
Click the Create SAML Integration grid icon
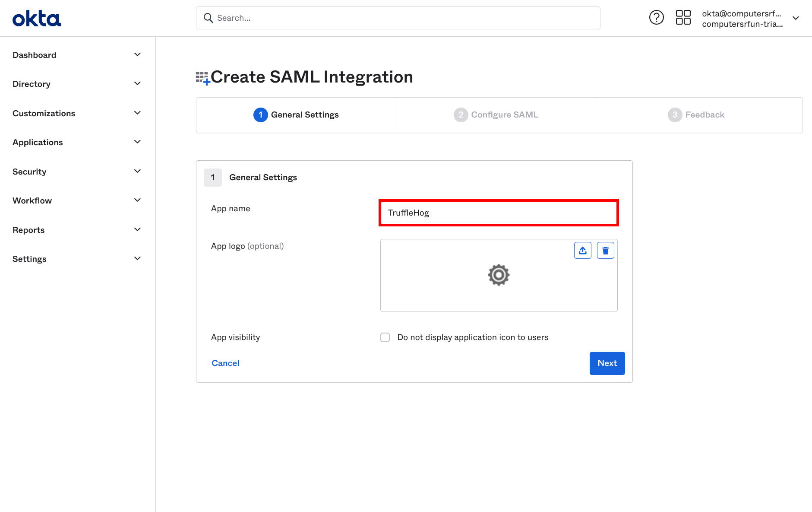point(202,78)
